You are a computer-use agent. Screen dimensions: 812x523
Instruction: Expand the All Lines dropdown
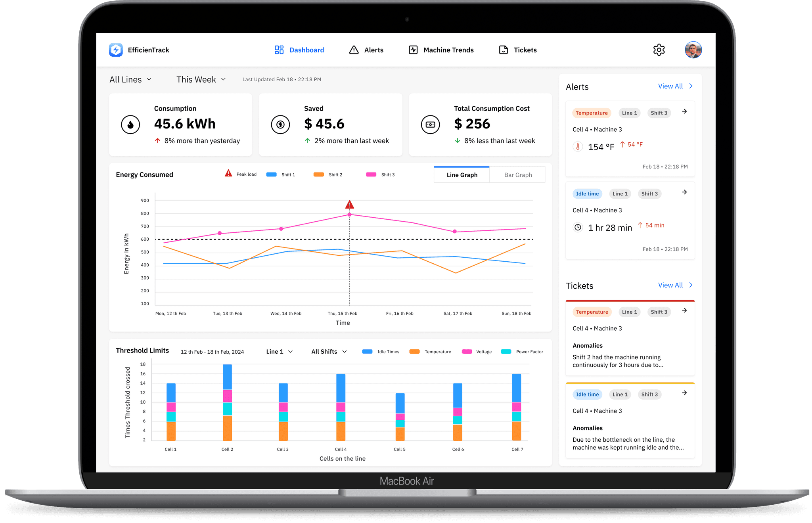pyautogui.click(x=130, y=80)
